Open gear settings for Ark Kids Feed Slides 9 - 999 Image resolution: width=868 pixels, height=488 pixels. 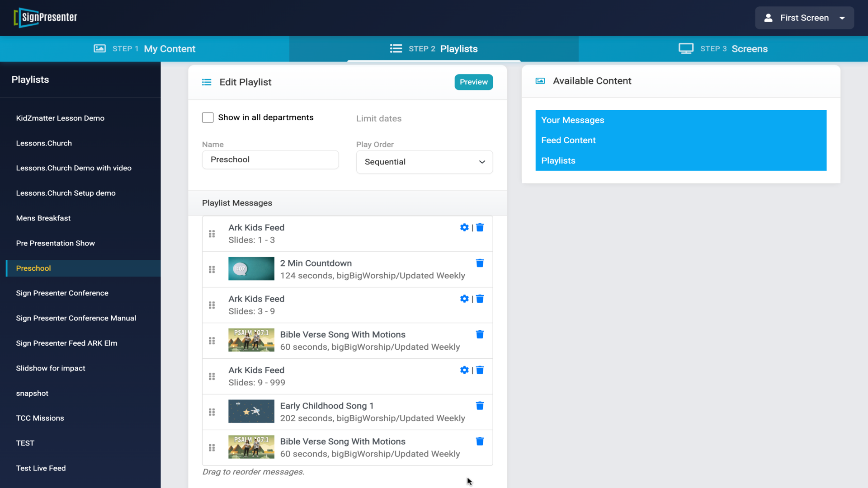464,370
